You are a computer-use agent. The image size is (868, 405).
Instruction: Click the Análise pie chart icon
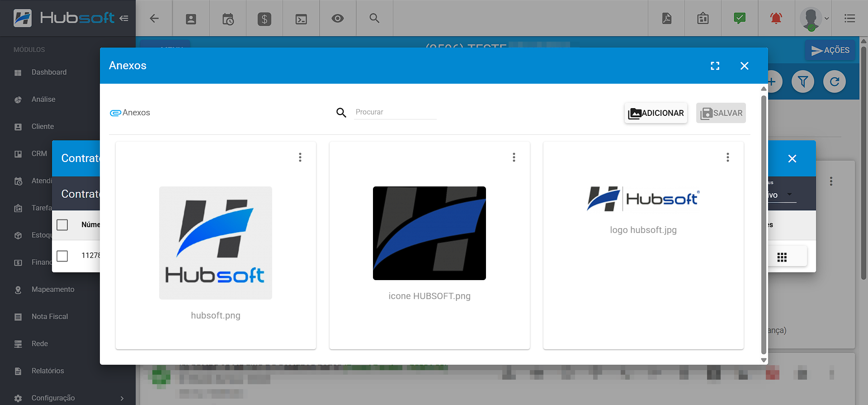tap(18, 100)
